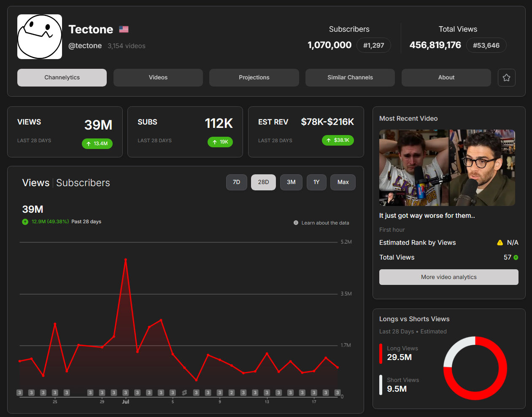Image resolution: width=532 pixels, height=417 pixels.
Task: Click the total views count 456,819,176
Action: pos(435,45)
